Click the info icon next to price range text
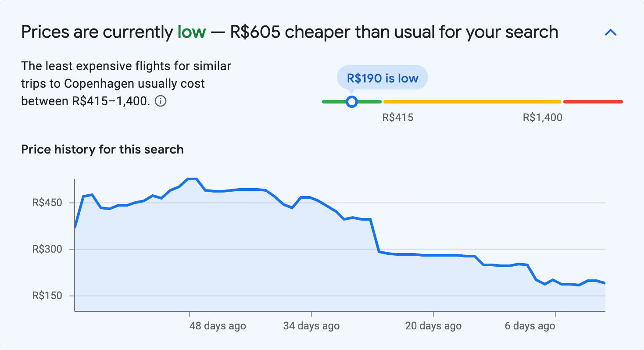644x350 pixels. click(x=161, y=101)
